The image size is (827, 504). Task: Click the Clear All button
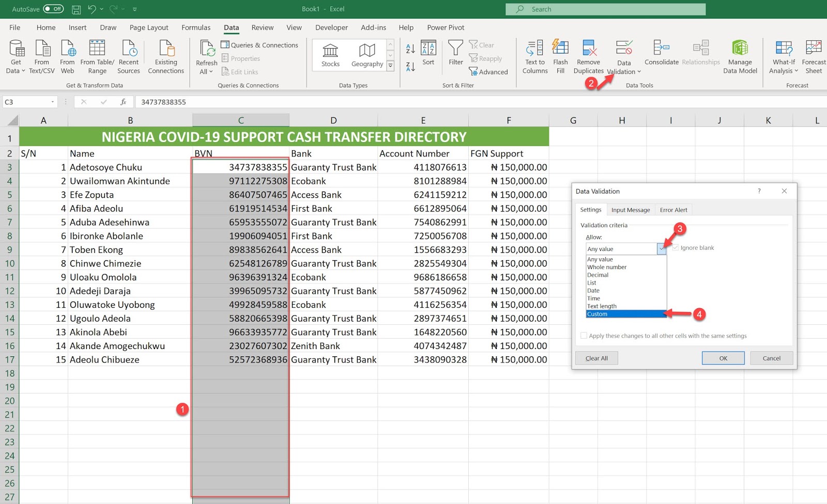pyautogui.click(x=596, y=358)
